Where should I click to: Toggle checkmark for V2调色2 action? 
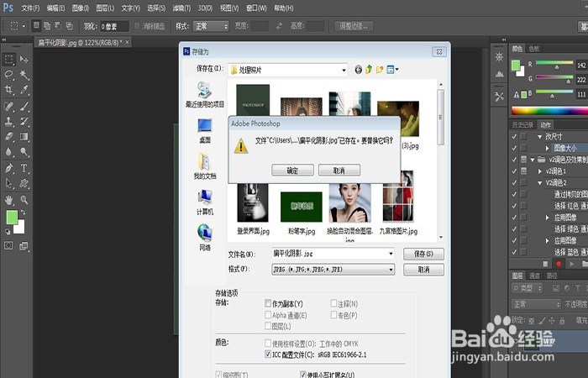514,182
